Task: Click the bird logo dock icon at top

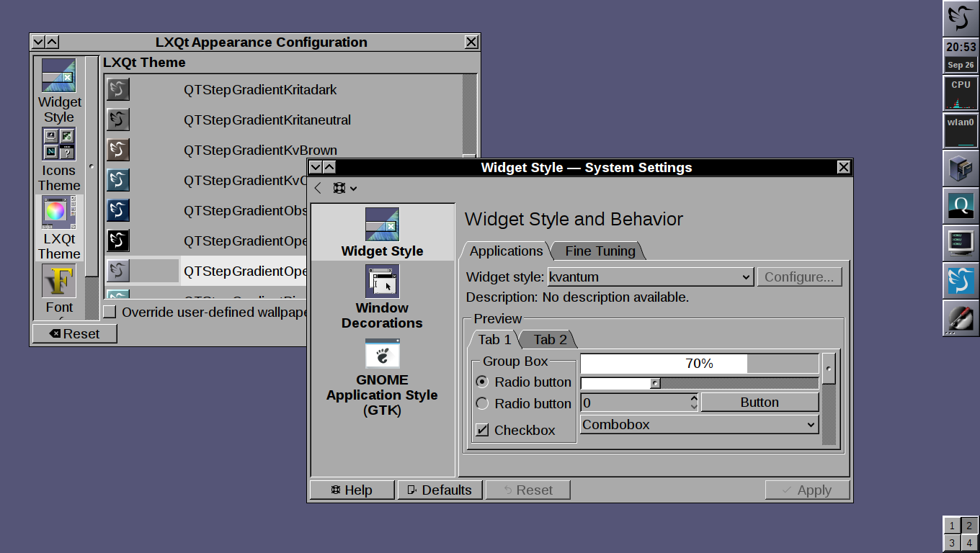Action: click(x=961, y=18)
